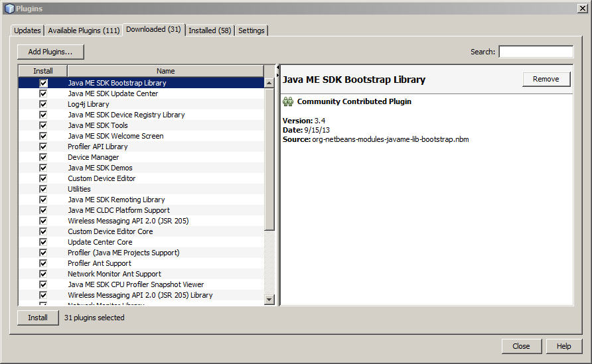Select Profiler (Java ME Projects Support) row
Viewport: 592px width, 364px height.
click(x=141, y=253)
